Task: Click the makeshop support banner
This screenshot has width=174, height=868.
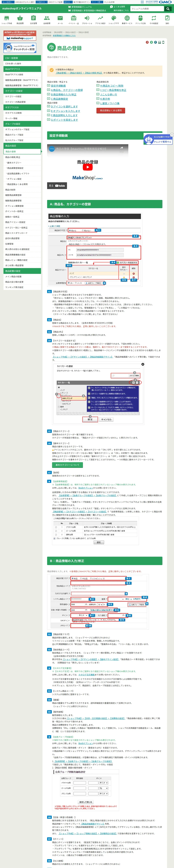Action: [x=20, y=35]
